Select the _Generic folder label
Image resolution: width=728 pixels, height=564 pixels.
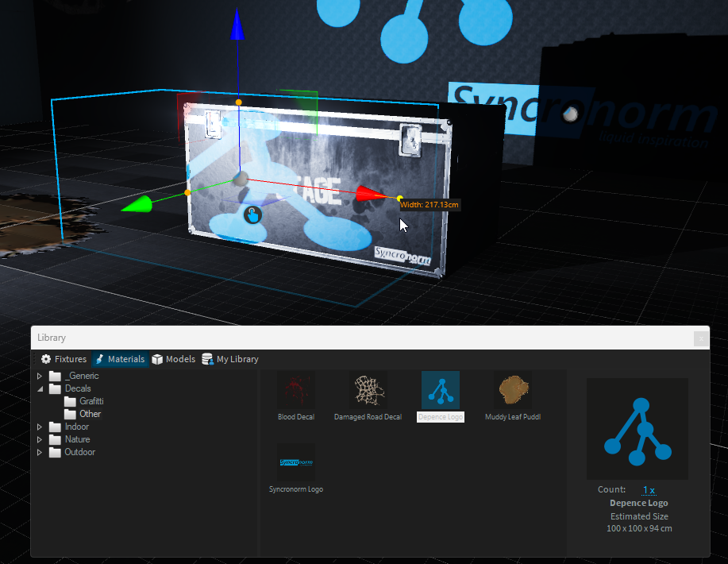(x=82, y=376)
